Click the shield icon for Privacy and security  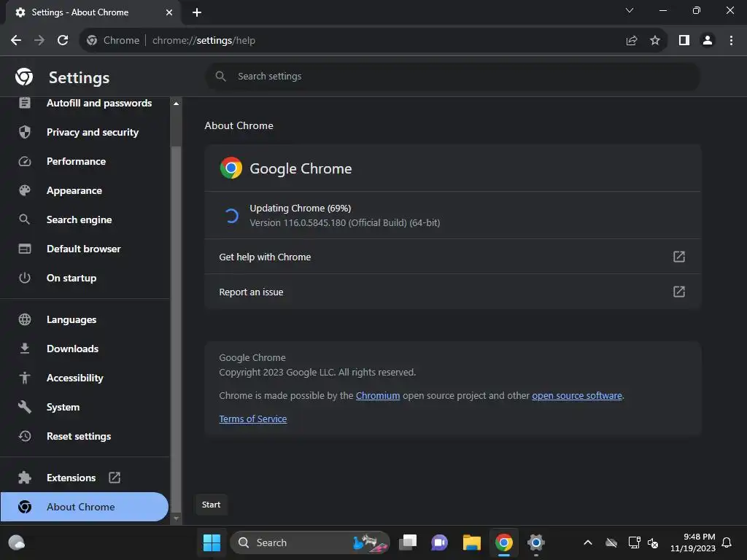pos(25,132)
